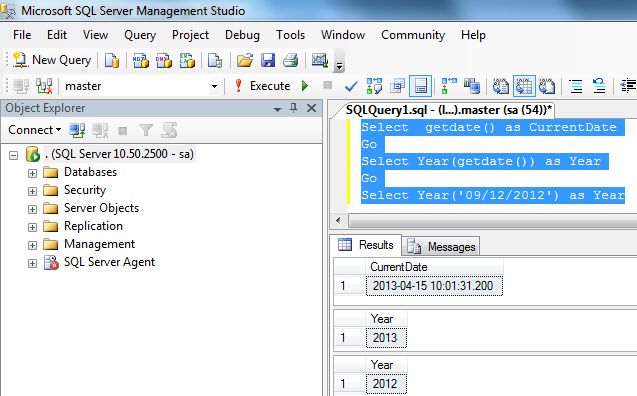Expand the SQL Server Agent node
The height and width of the screenshot is (396, 637).
(x=32, y=264)
